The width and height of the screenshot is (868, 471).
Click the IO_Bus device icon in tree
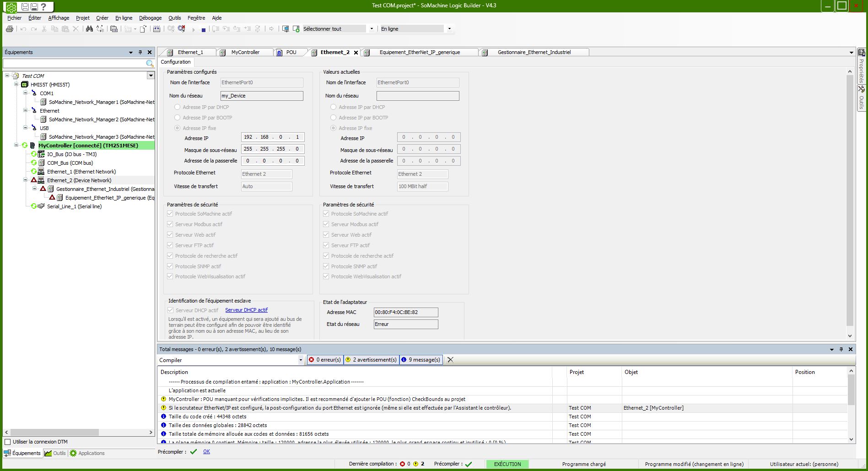pos(41,154)
